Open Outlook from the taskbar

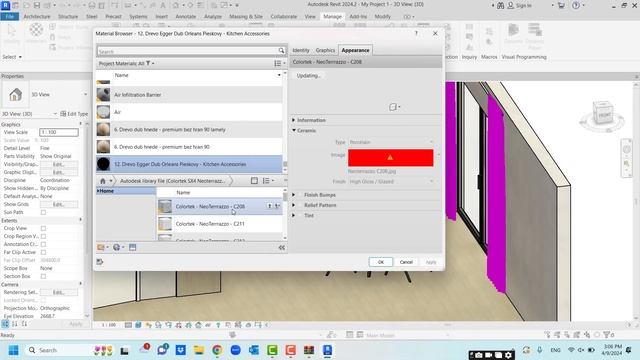click(x=254, y=350)
